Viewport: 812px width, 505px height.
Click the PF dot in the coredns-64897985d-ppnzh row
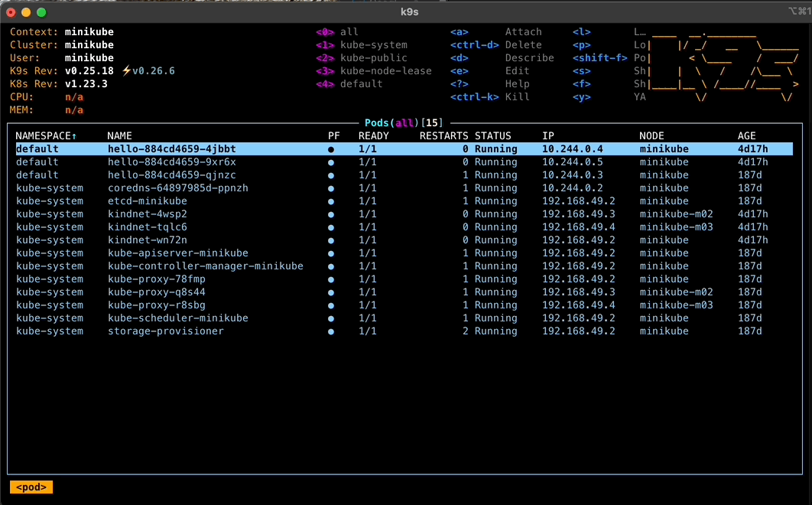[331, 188]
